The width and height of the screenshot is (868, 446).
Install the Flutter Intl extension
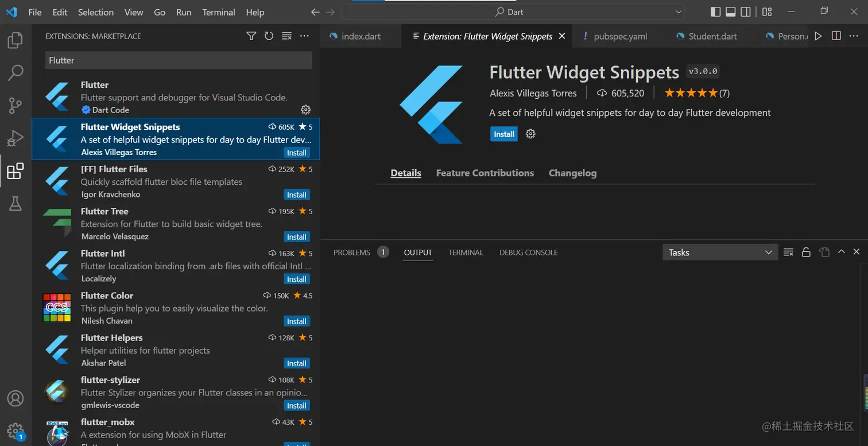tap(296, 279)
